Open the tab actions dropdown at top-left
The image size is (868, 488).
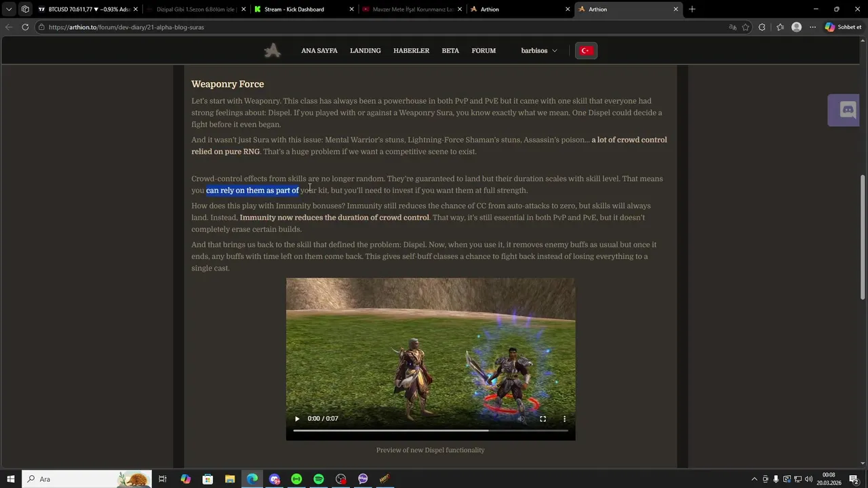click(x=9, y=9)
